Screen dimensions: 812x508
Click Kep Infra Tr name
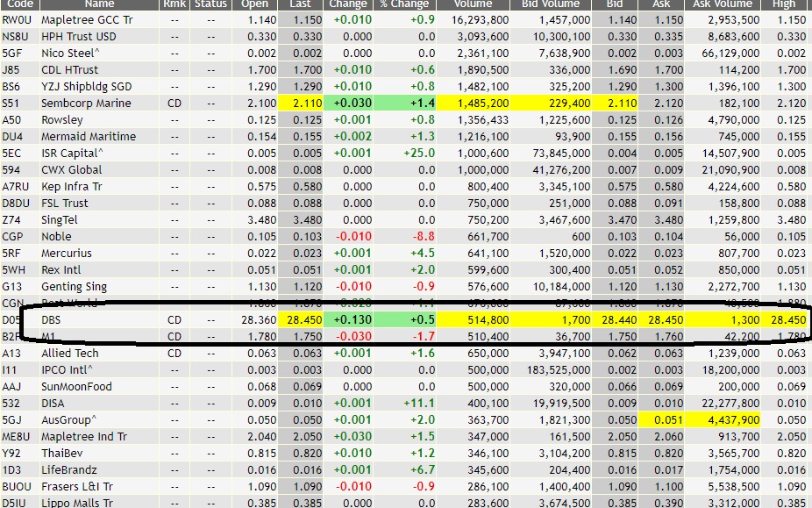[x=71, y=186]
